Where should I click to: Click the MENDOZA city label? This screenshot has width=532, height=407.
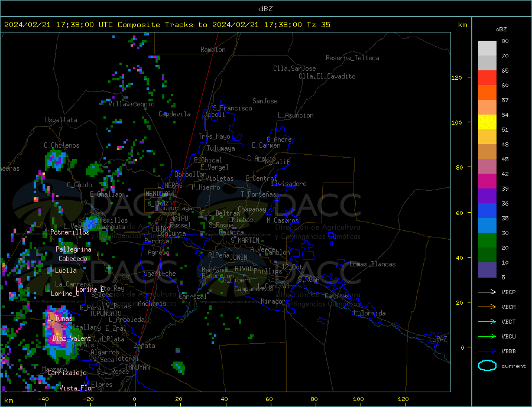tap(158, 194)
